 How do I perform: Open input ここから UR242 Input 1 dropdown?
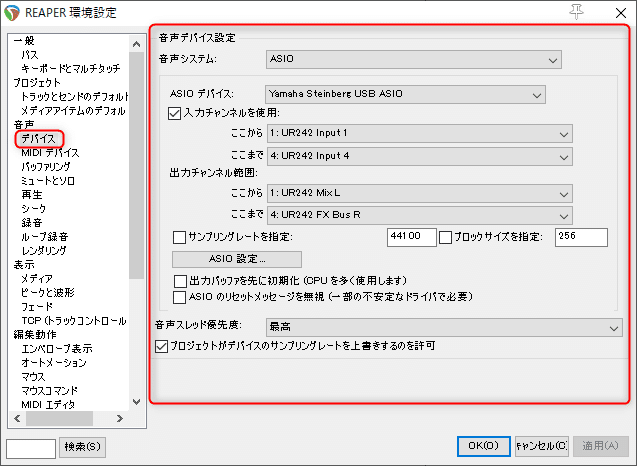pyautogui.click(x=420, y=134)
